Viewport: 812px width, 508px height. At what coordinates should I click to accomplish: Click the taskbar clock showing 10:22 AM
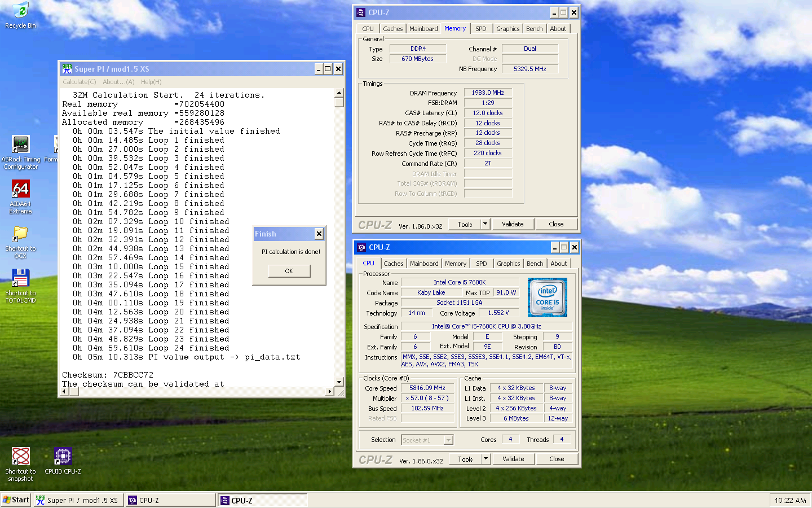coord(790,500)
